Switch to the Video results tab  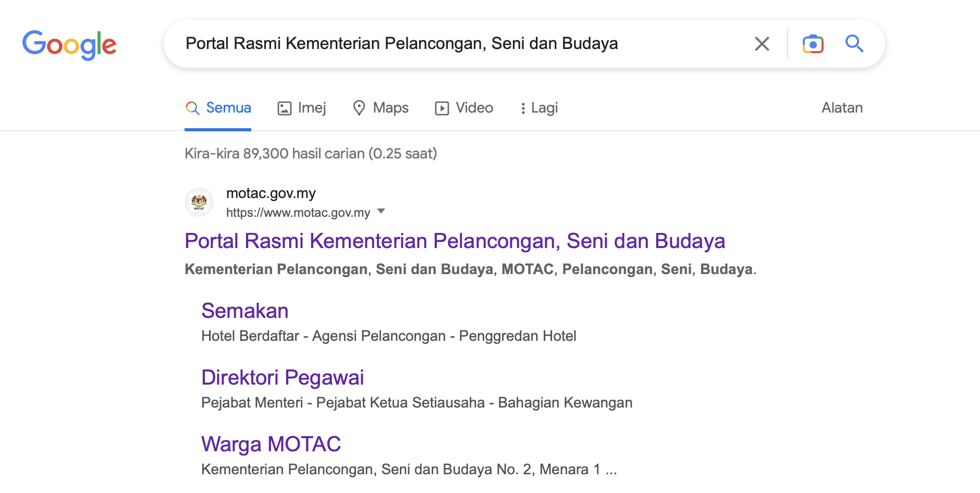pyautogui.click(x=474, y=108)
